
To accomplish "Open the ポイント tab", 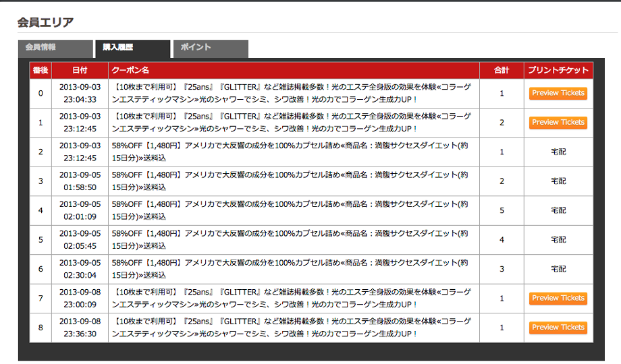I will (x=210, y=49).
